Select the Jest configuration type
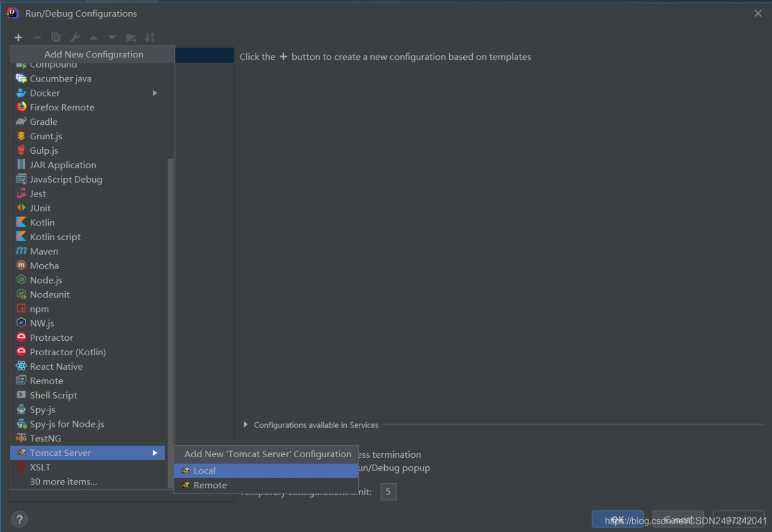 (x=87, y=194)
